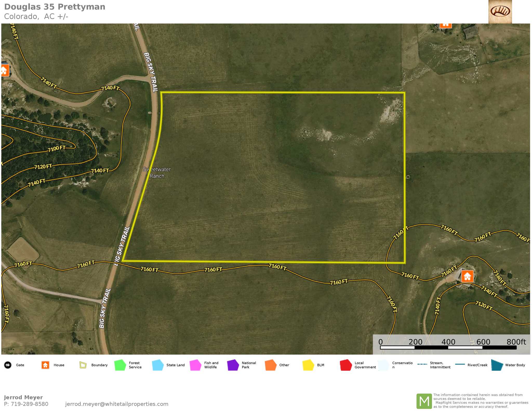Click the House legend icon
Screen dimensions: 532x411
45,365
